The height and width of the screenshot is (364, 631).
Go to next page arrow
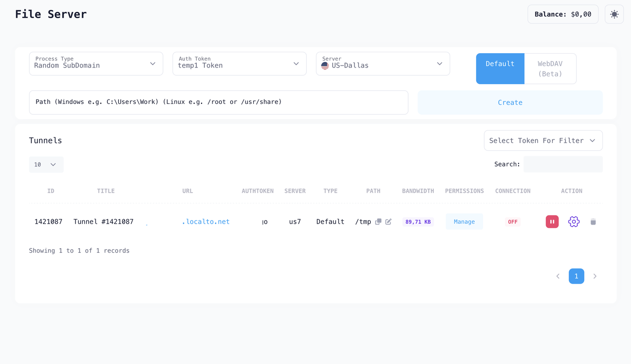tap(595, 276)
